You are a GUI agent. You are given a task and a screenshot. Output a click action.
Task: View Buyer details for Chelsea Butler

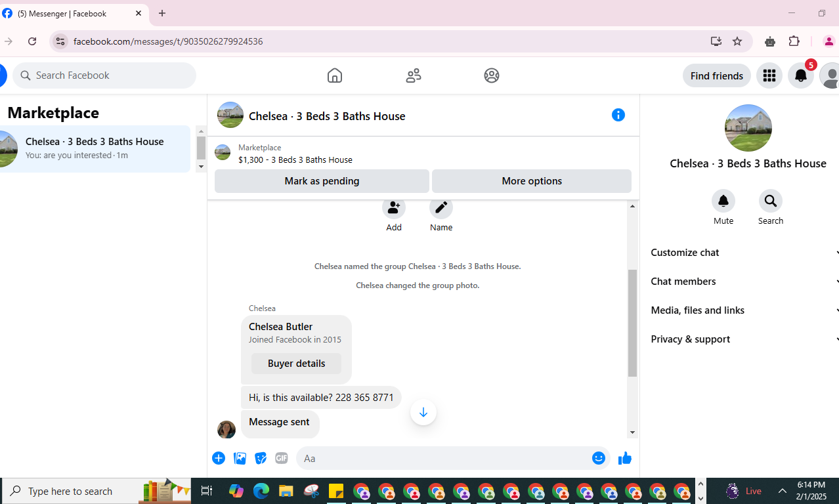point(296,364)
